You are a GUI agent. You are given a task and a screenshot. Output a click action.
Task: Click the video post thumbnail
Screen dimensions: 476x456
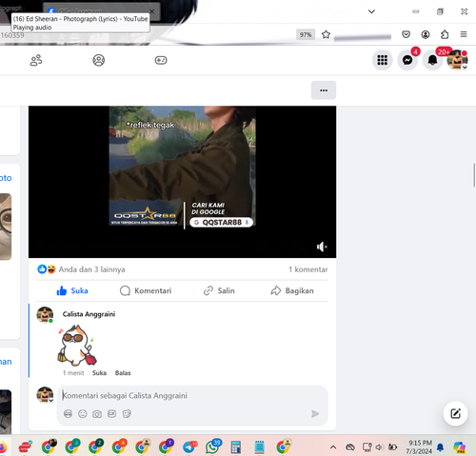click(x=182, y=182)
